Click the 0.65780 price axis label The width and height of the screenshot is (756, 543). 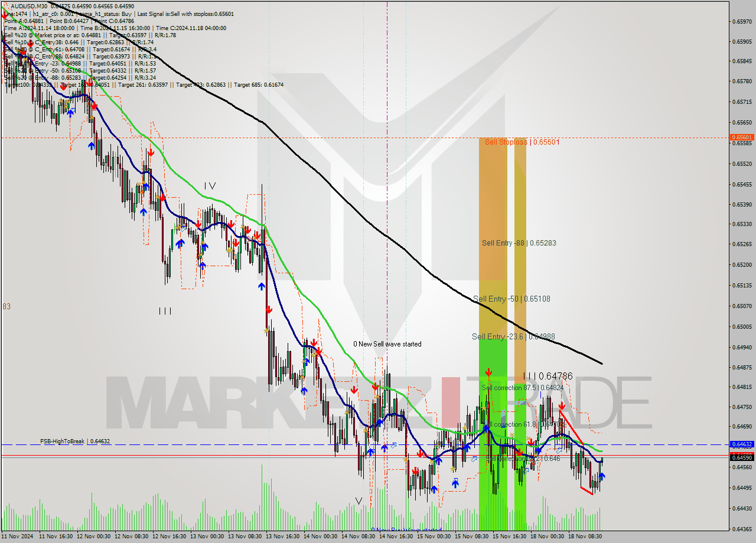(x=742, y=81)
